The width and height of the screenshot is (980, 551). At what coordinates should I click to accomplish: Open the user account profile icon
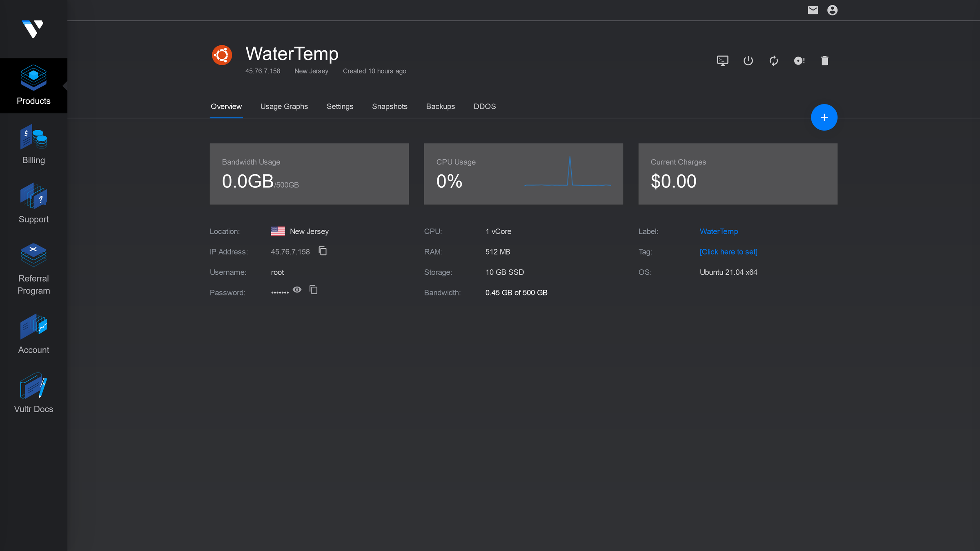point(832,10)
